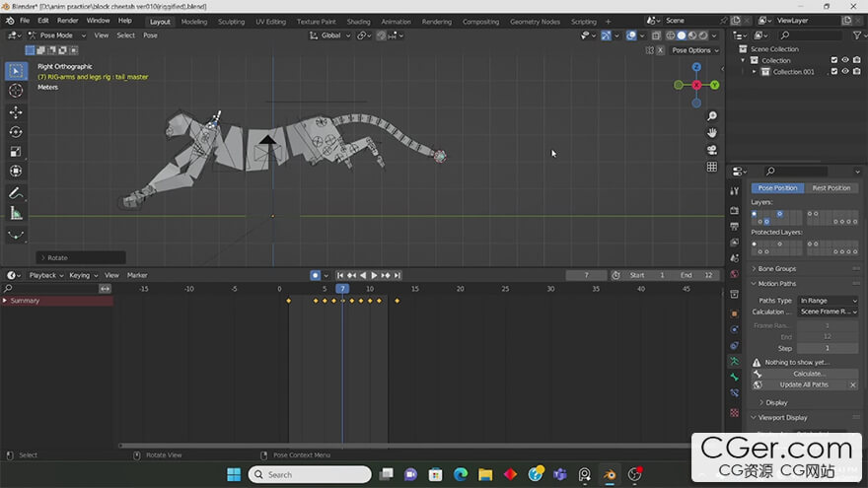The image size is (868, 488).
Task: Click the red X axis gizmo
Action: point(696,85)
